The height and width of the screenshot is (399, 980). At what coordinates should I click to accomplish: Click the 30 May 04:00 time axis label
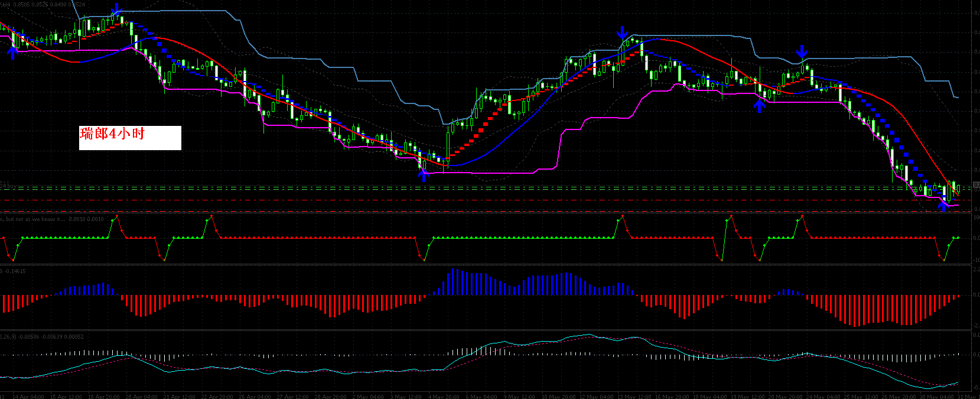click(937, 397)
